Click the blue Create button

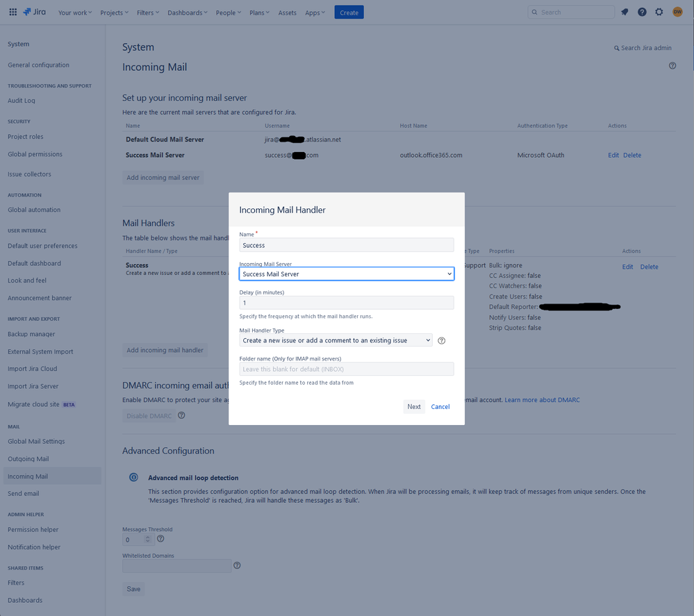click(x=349, y=13)
